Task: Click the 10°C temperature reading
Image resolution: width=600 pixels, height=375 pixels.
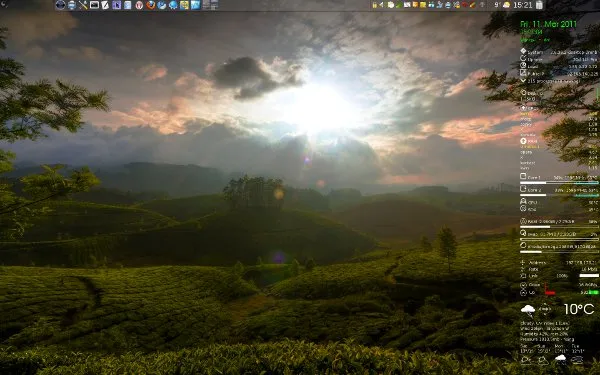Action: pos(579,309)
